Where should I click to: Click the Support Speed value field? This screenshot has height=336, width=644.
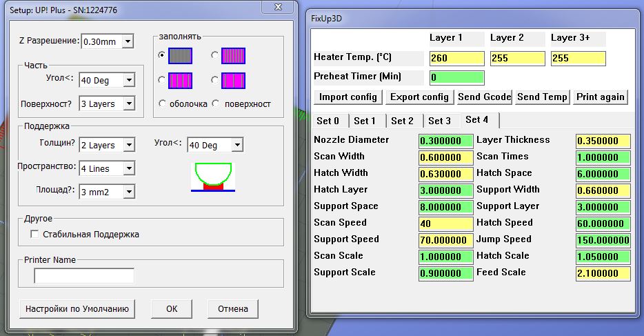[x=446, y=240]
